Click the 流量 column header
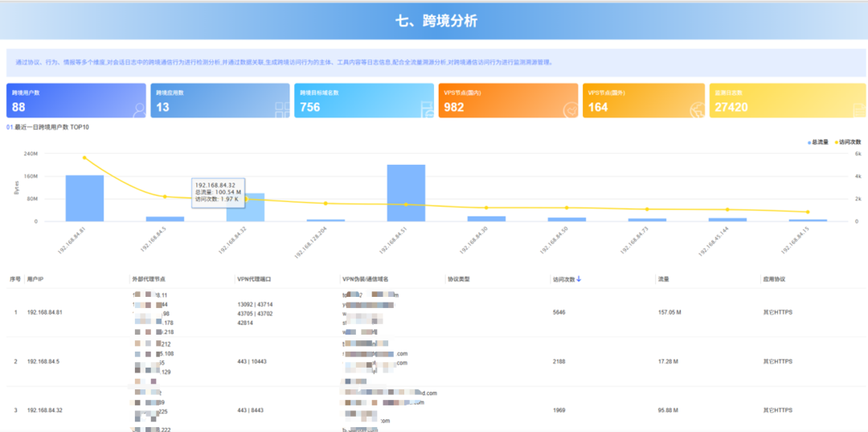Viewport: 868px width, 432px height. [x=663, y=280]
